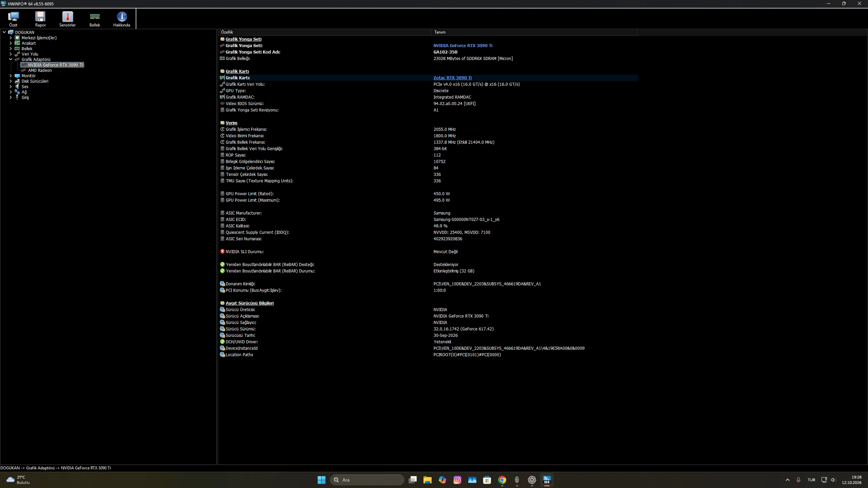Viewport: 868px width, 488px height.
Task: Click the Özellik column header
Action: [324, 32]
